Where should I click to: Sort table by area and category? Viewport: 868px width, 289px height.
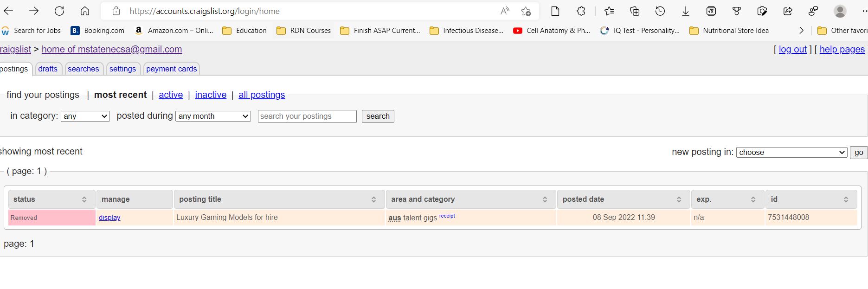pyautogui.click(x=471, y=199)
